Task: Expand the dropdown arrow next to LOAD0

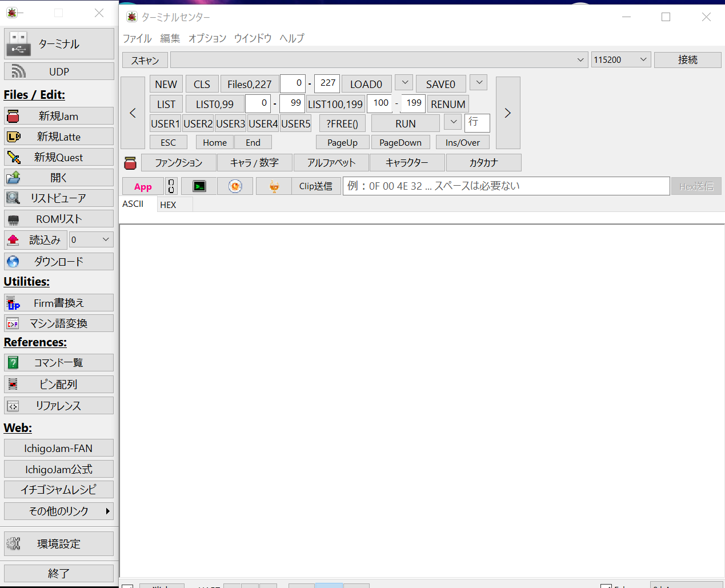Action: (x=404, y=83)
